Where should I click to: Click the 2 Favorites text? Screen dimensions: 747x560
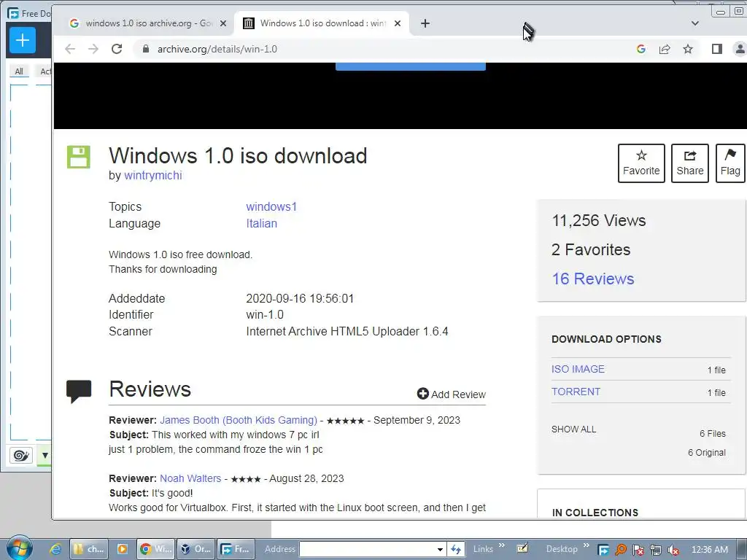tap(591, 249)
